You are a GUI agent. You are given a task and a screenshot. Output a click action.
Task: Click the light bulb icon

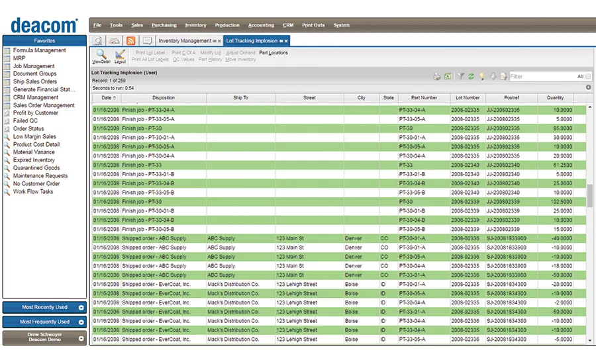[x=482, y=76]
